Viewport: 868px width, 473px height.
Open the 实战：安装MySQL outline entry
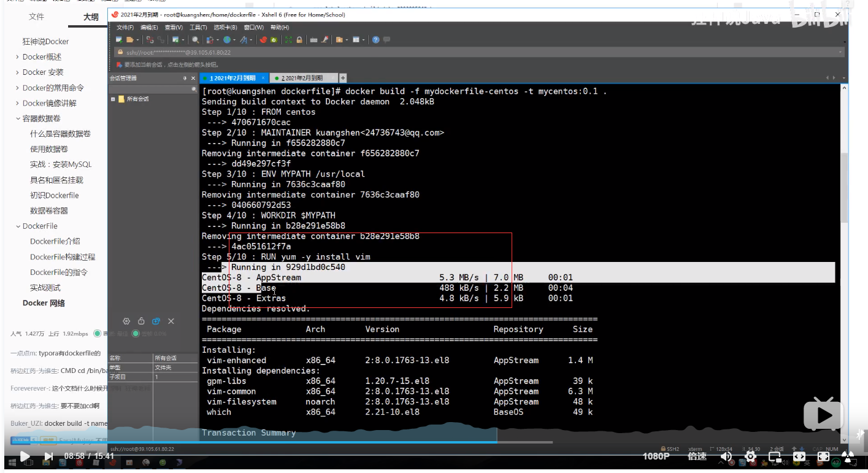coord(61,164)
